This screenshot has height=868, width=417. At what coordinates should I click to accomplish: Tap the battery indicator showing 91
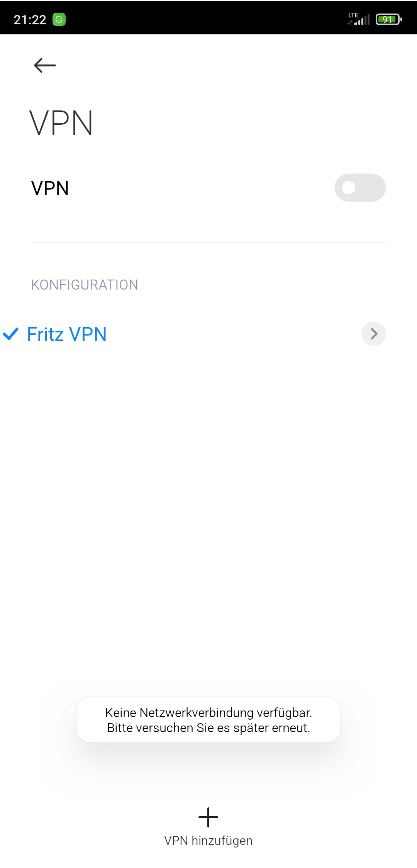[x=389, y=19]
